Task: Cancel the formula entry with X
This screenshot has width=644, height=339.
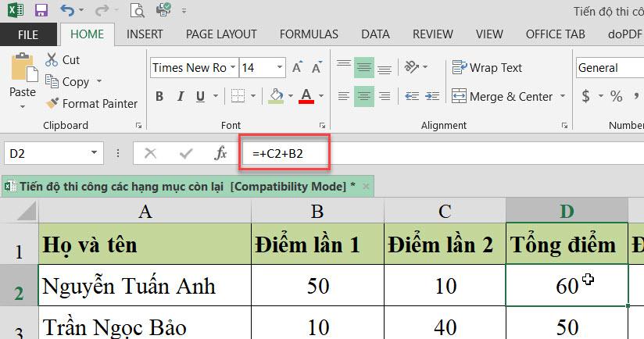Action: click(x=150, y=154)
